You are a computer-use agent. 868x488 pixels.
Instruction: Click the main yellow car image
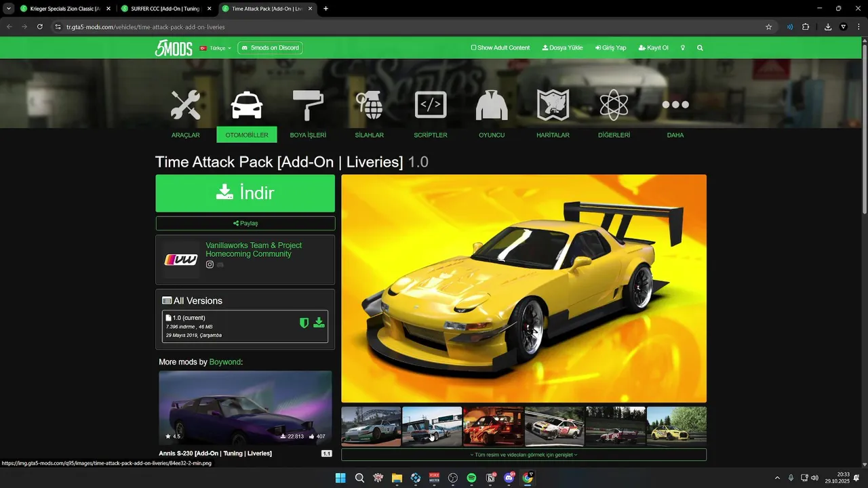[524, 289]
